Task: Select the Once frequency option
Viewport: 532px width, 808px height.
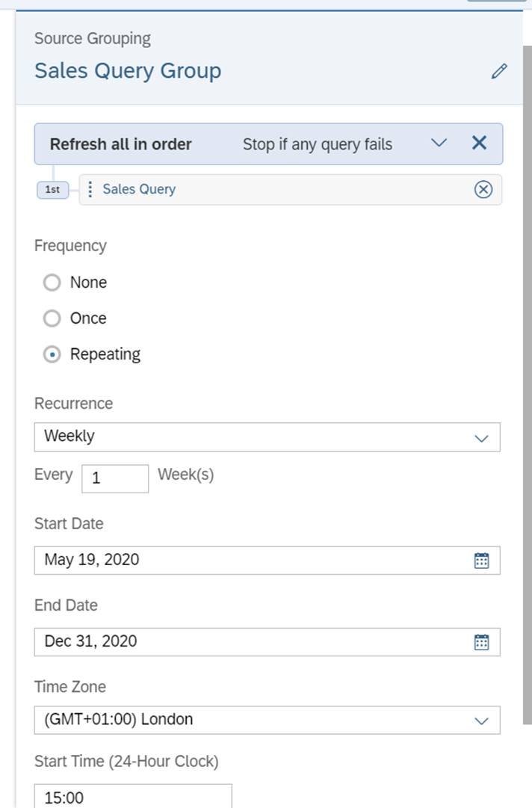Action: (52, 318)
